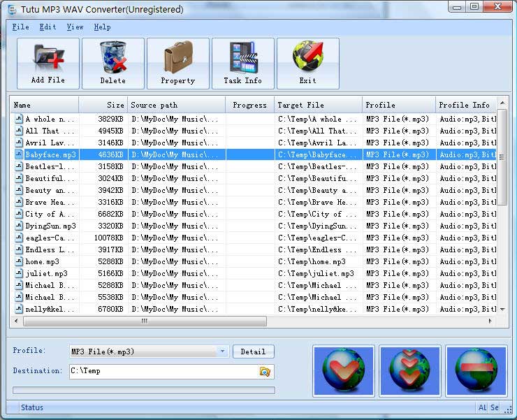
Task: Click the file icon beside home.mp3
Action: click(x=19, y=261)
